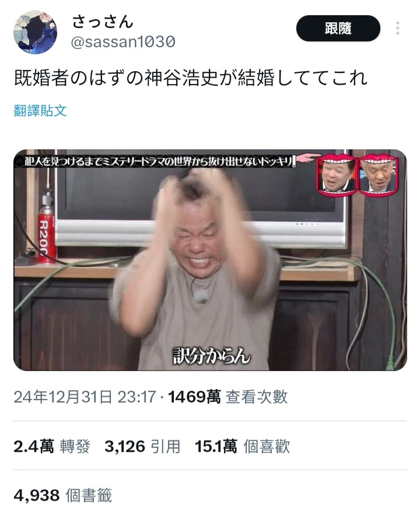Open the さっさん display name

pyautogui.click(x=103, y=22)
